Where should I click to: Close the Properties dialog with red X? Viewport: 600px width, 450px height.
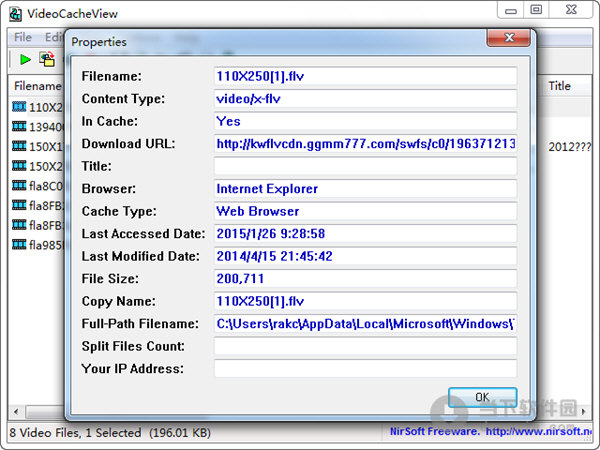pyautogui.click(x=509, y=38)
